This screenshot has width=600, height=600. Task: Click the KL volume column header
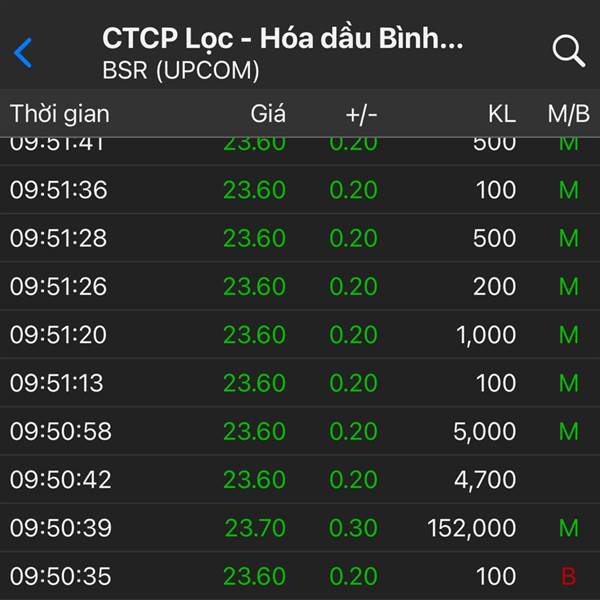[502, 114]
